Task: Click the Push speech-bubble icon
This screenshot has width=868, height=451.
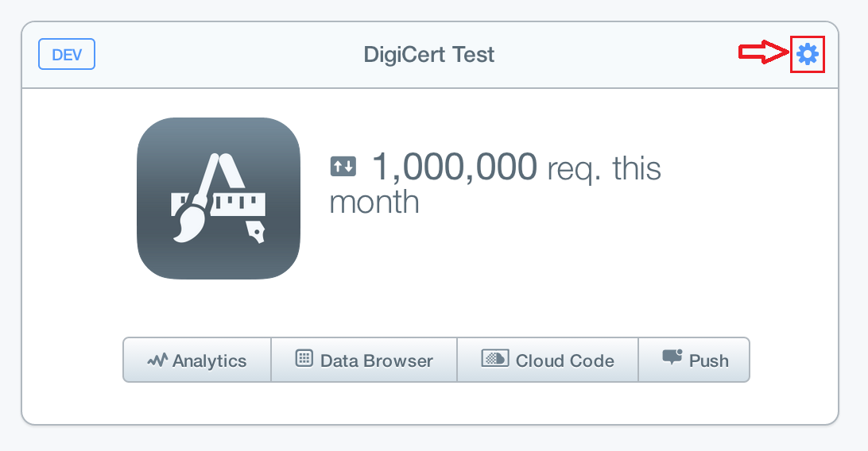Action: (x=672, y=358)
